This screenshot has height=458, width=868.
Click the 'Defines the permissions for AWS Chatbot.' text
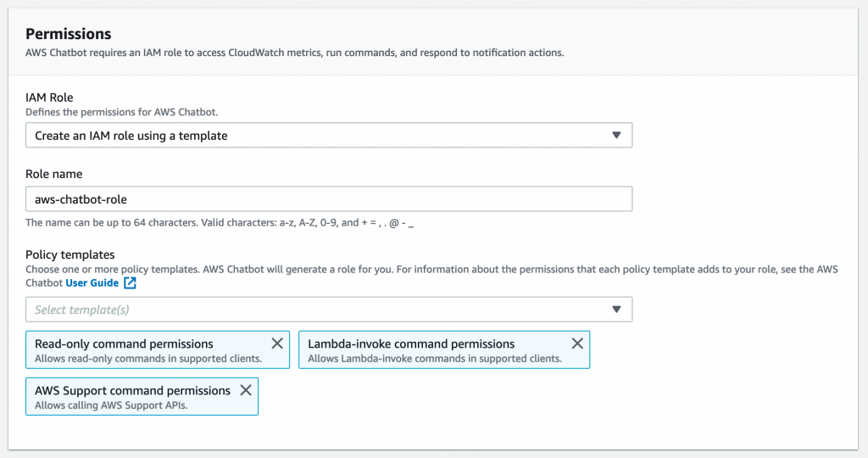click(x=122, y=112)
